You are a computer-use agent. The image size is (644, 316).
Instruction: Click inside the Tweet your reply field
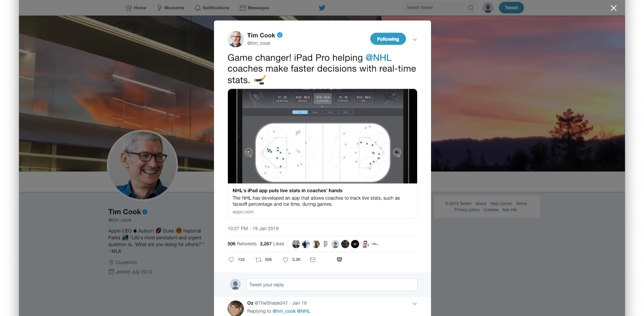[x=332, y=285]
